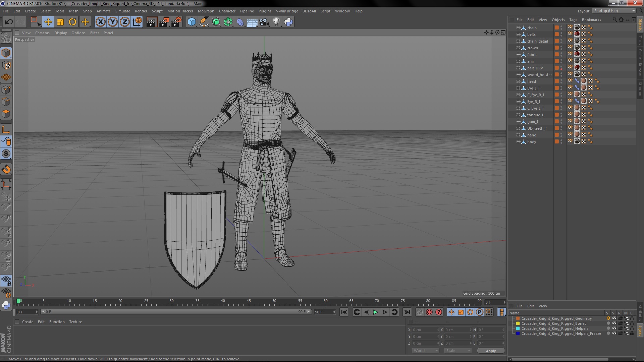The image size is (644, 362).
Task: Add a Camera object
Action: tap(264, 22)
